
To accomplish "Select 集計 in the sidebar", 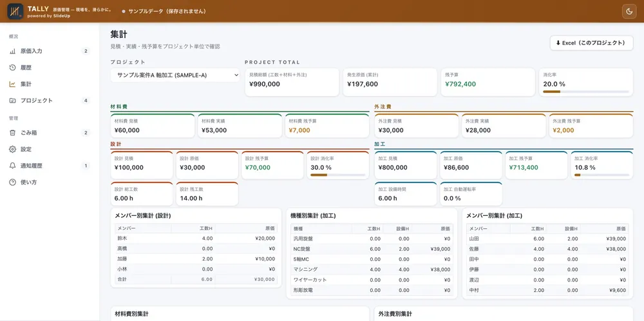I will pyautogui.click(x=50, y=84).
